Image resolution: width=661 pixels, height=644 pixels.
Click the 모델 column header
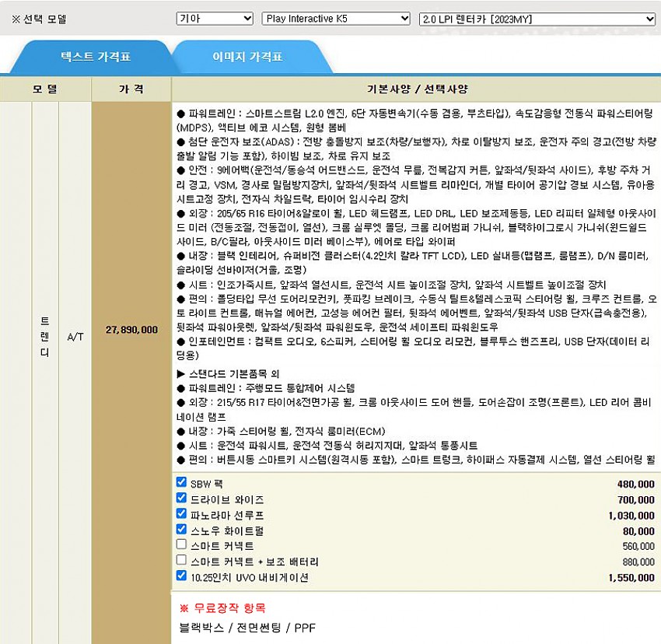[x=45, y=89]
